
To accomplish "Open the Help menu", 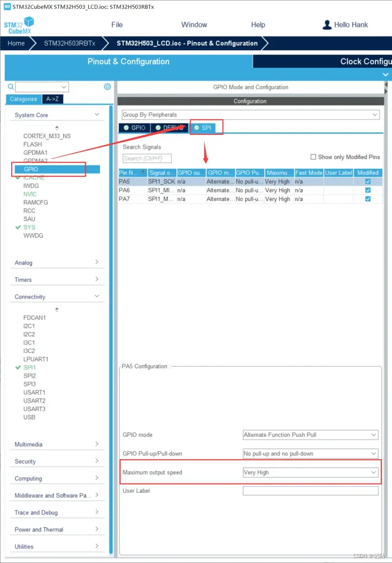I will (258, 25).
